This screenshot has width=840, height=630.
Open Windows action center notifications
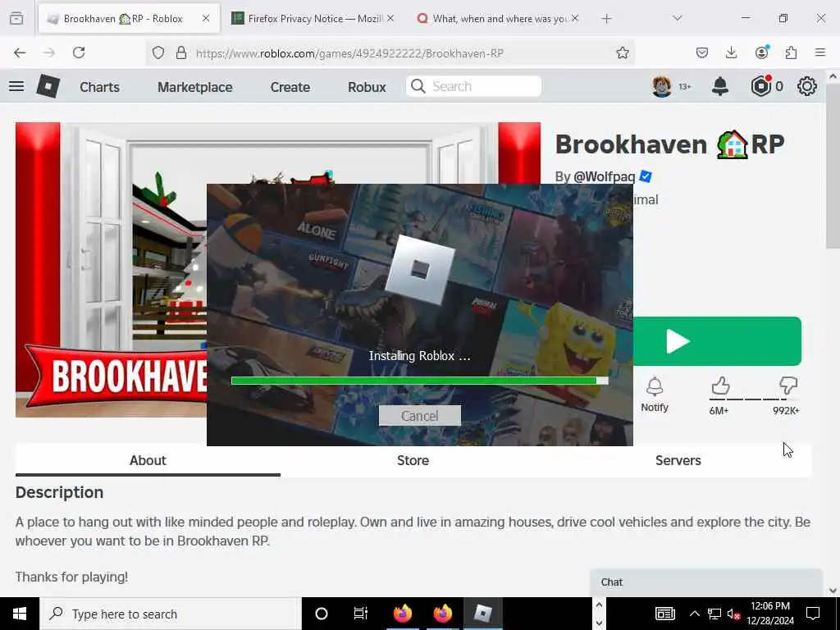coord(813,614)
